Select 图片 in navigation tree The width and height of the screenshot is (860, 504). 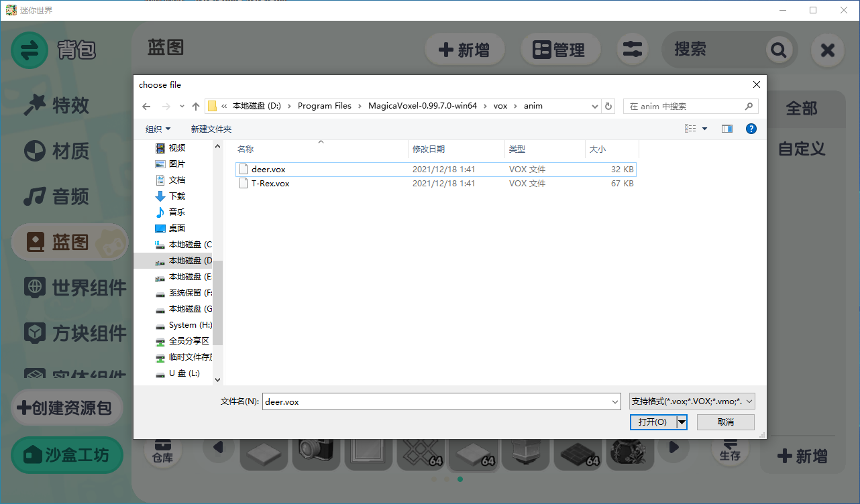(x=177, y=164)
